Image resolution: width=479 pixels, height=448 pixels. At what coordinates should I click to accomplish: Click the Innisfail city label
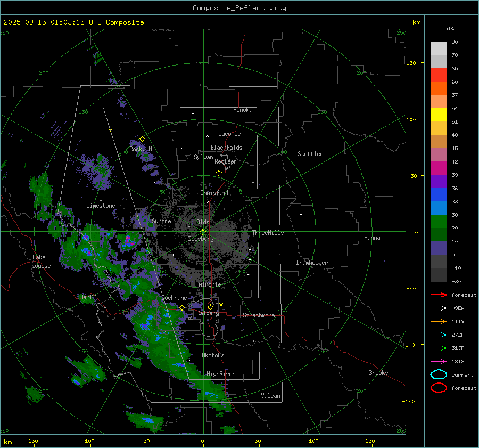[x=214, y=193]
